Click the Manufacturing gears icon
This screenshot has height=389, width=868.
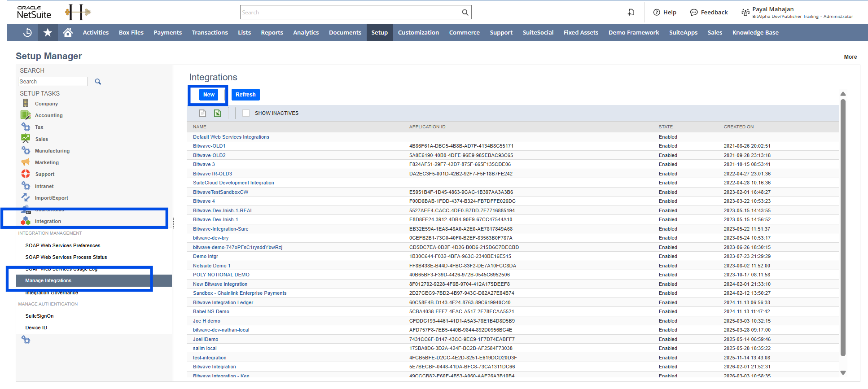(26, 150)
